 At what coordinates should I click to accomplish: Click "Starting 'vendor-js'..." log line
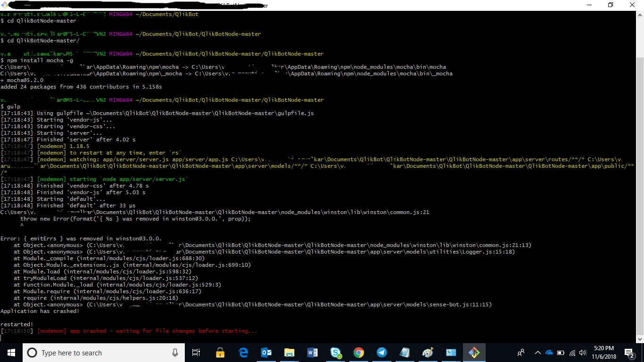point(56,120)
